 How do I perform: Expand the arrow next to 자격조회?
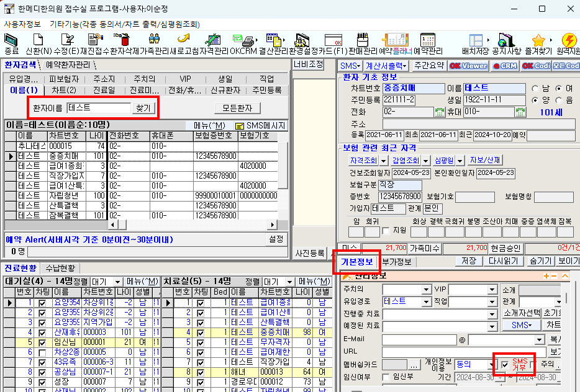click(x=384, y=161)
